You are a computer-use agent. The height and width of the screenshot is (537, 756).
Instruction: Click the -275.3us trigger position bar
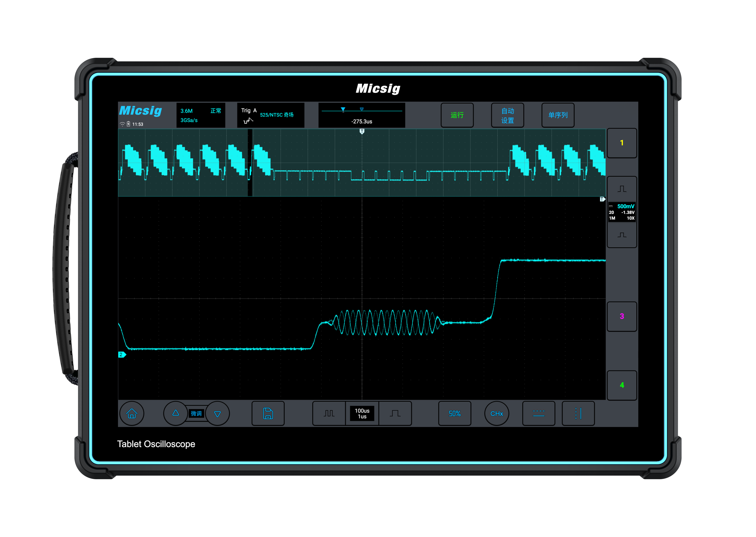[362, 115]
